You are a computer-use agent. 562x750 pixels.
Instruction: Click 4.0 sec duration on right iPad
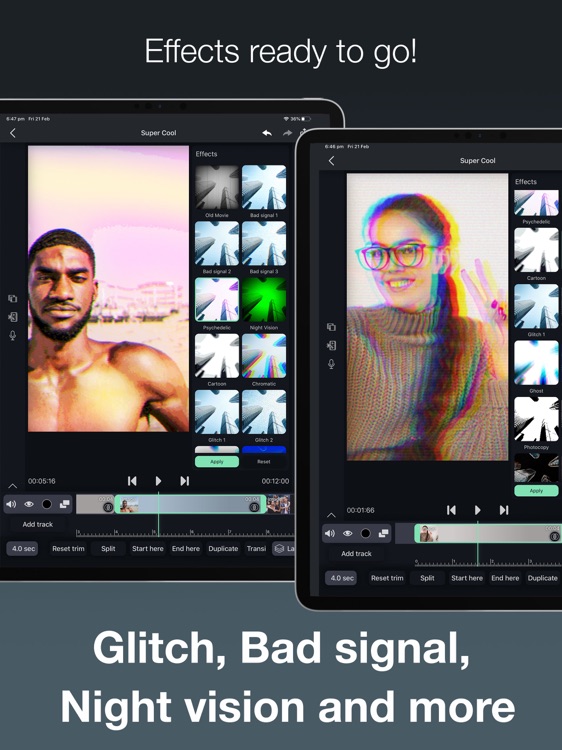(342, 578)
